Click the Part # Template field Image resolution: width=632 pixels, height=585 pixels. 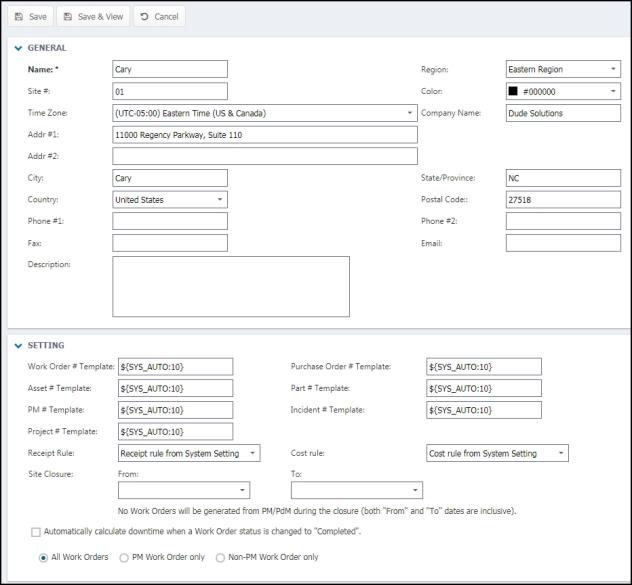click(484, 388)
